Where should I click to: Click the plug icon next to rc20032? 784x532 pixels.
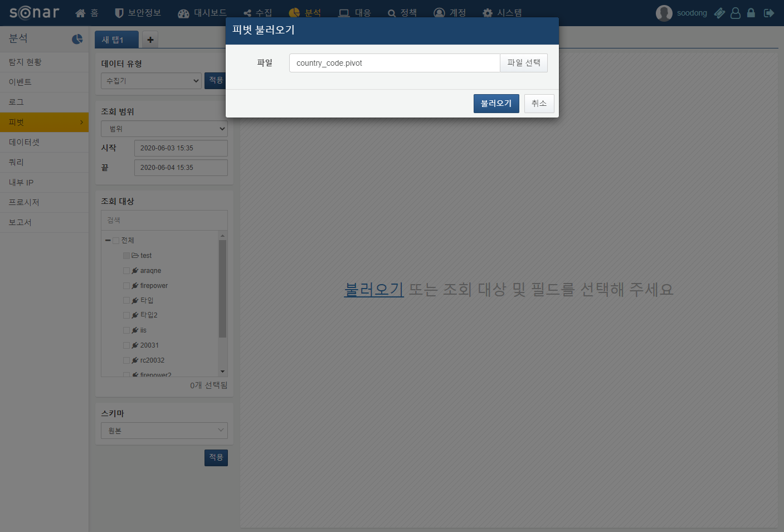[x=135, y=360]
